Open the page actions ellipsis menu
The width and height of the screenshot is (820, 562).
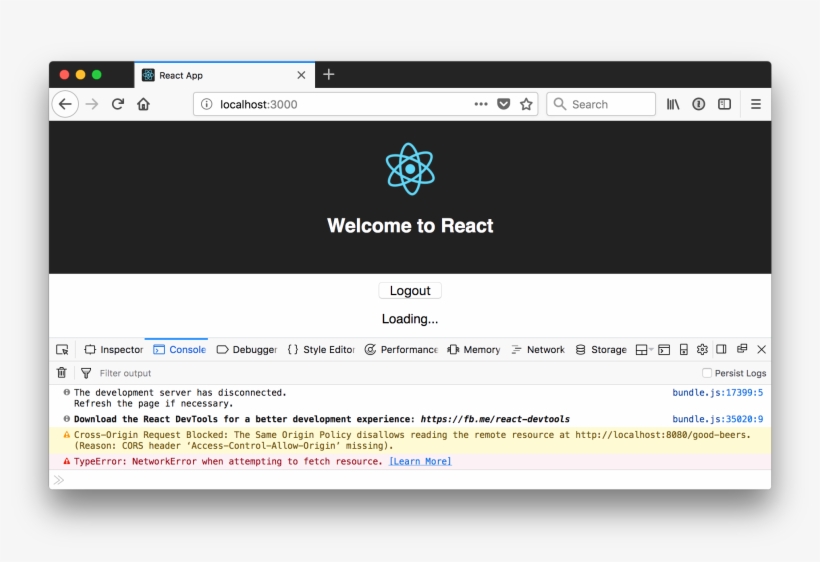(x=481, y=104)
